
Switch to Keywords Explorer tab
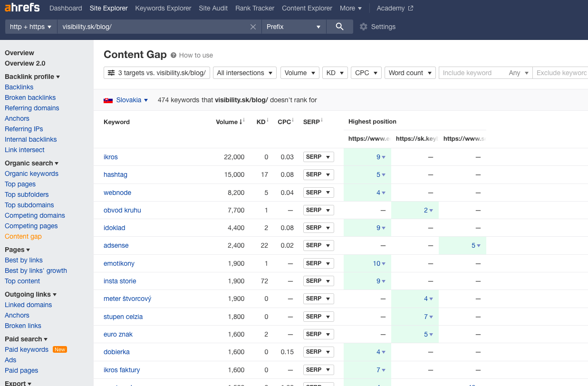[163, 8]
